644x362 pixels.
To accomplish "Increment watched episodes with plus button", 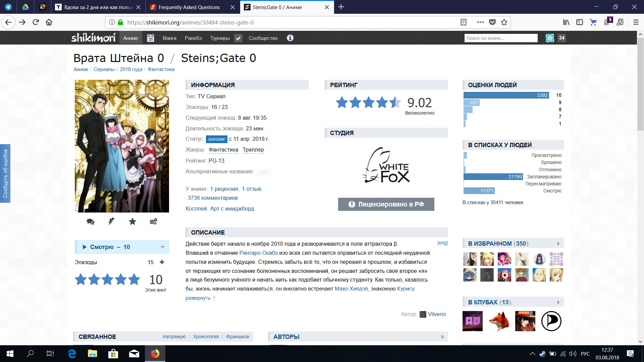I will click(162, 262).
